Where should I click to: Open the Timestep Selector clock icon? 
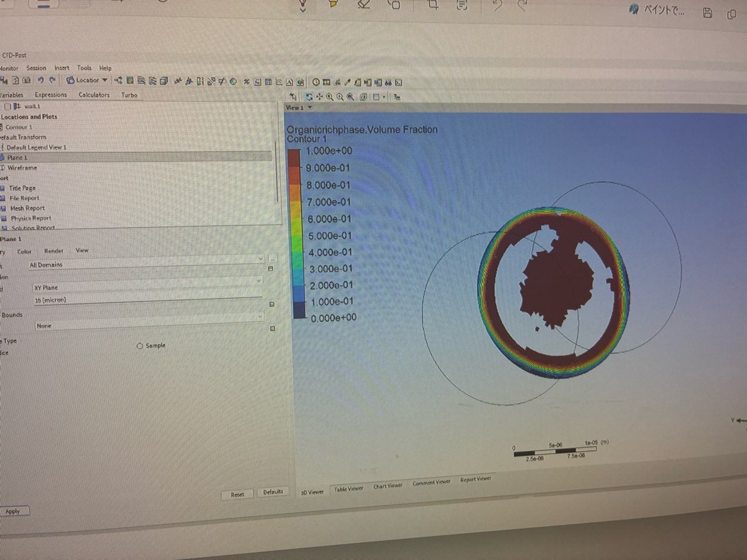coord(316,82)
